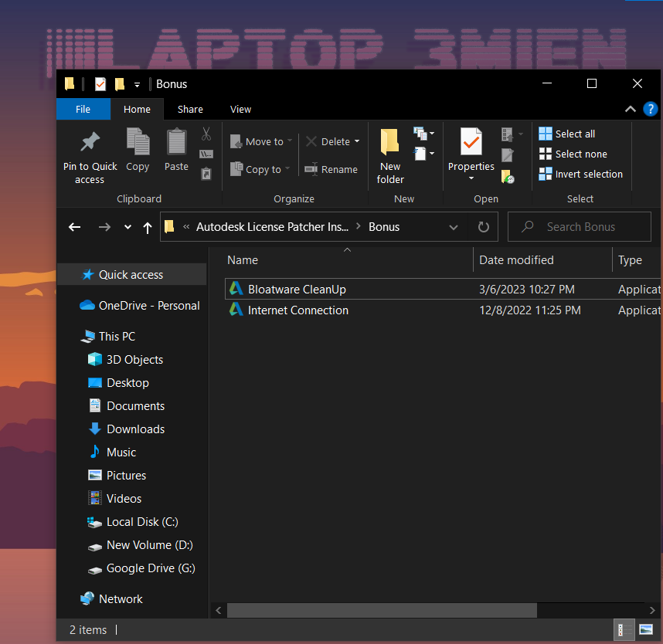This screenshot has width=663, height=644.
Task: Collapse the ribbon with the chevron
Action: tap(630, 110)
